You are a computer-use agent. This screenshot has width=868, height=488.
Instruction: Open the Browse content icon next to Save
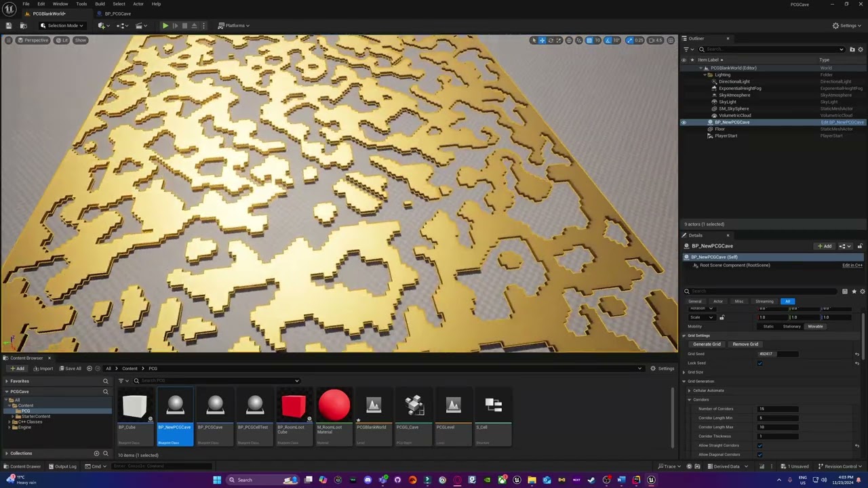(x=23, y=26)
